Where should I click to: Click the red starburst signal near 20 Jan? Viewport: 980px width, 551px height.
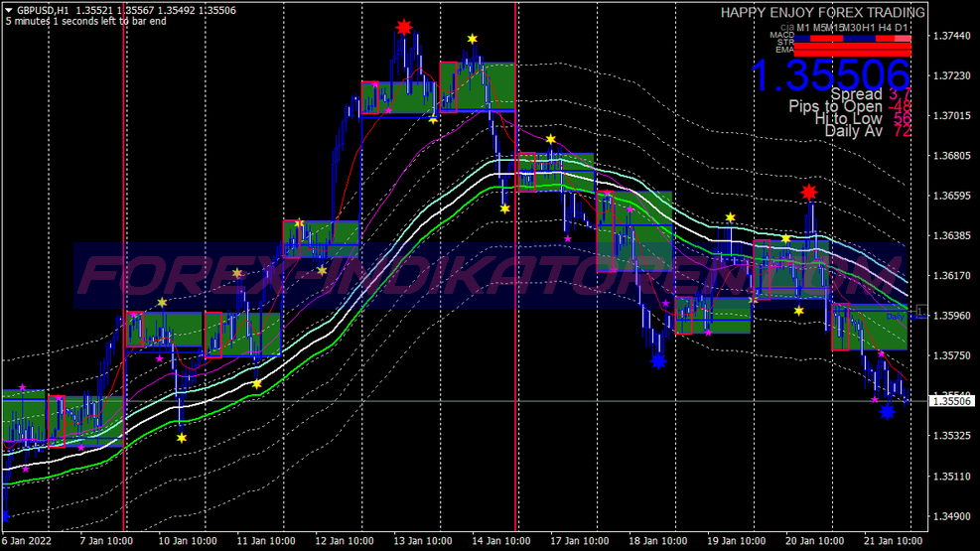(x=808, y=192)
